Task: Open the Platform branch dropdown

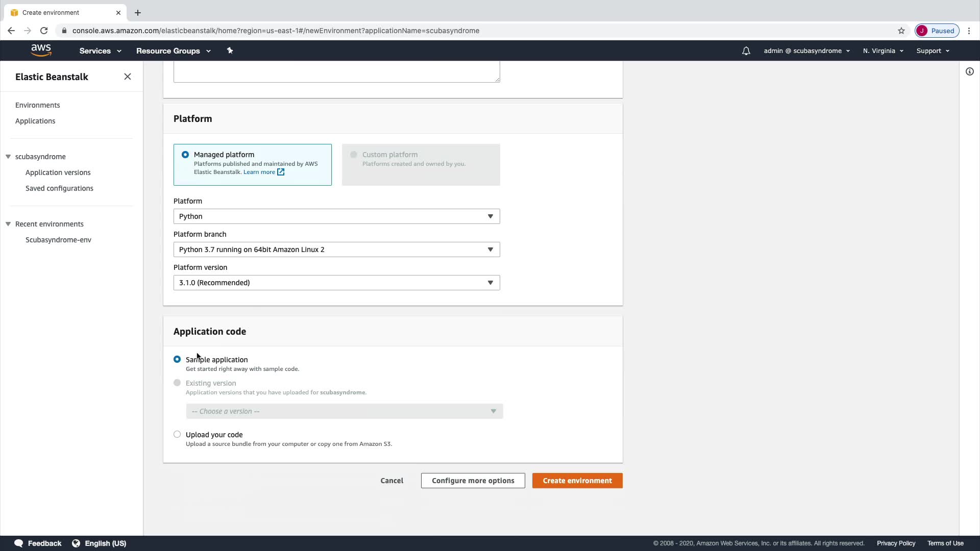Action: pos(336,249)
